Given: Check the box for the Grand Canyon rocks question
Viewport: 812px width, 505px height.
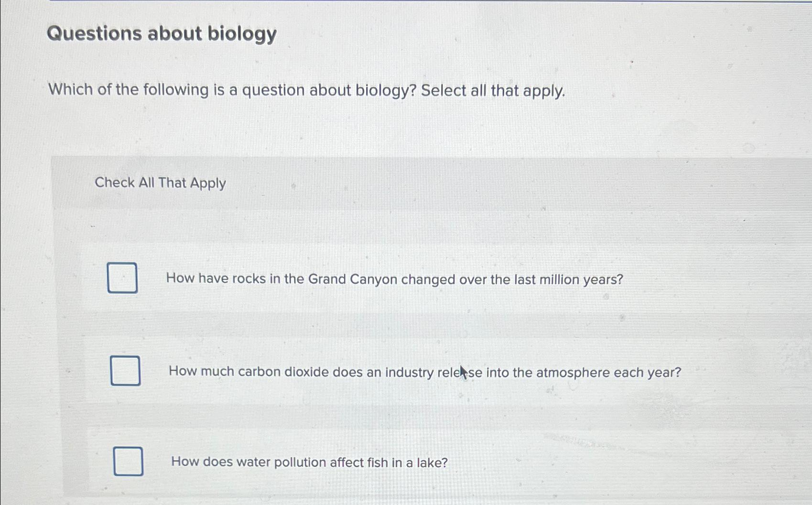Looking at the screenshot, I should [123, 279].
